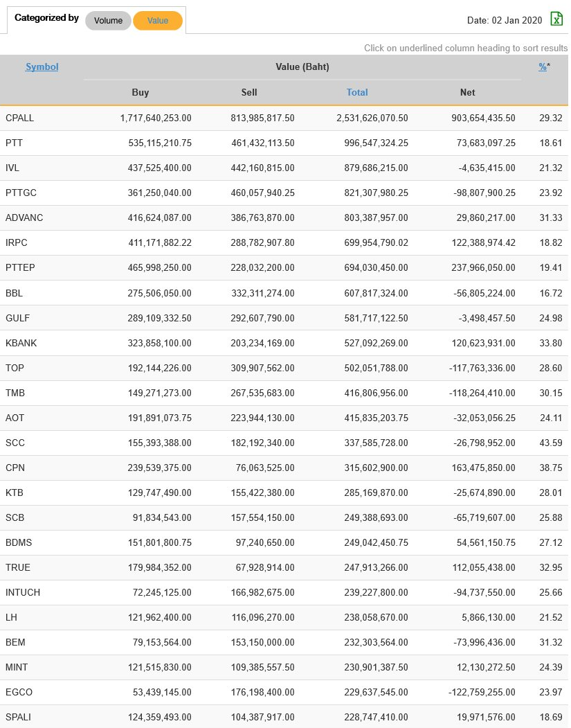
Task: Sort results by Total column
Action: coord(357,92)
